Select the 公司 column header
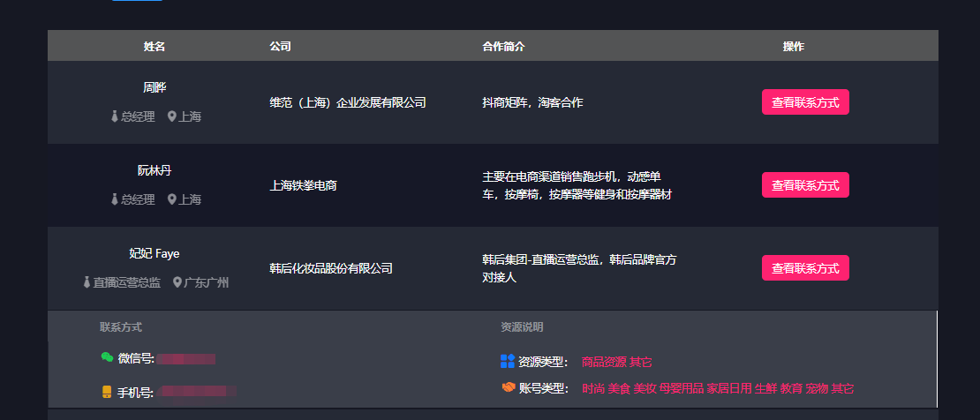The image size is (980, 420). (x=280, y=46)
